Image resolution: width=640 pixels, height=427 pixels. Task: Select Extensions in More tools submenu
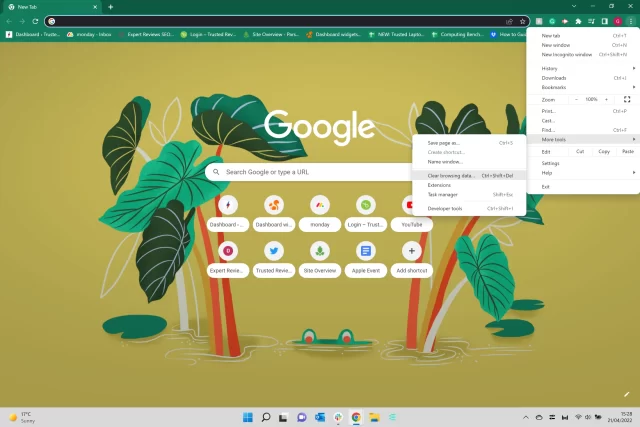tap(469, 185)
